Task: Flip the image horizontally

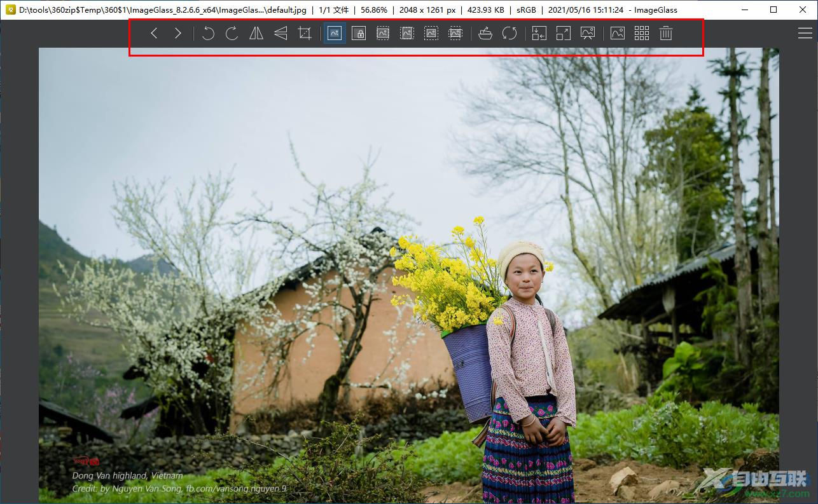Action: 256,34
